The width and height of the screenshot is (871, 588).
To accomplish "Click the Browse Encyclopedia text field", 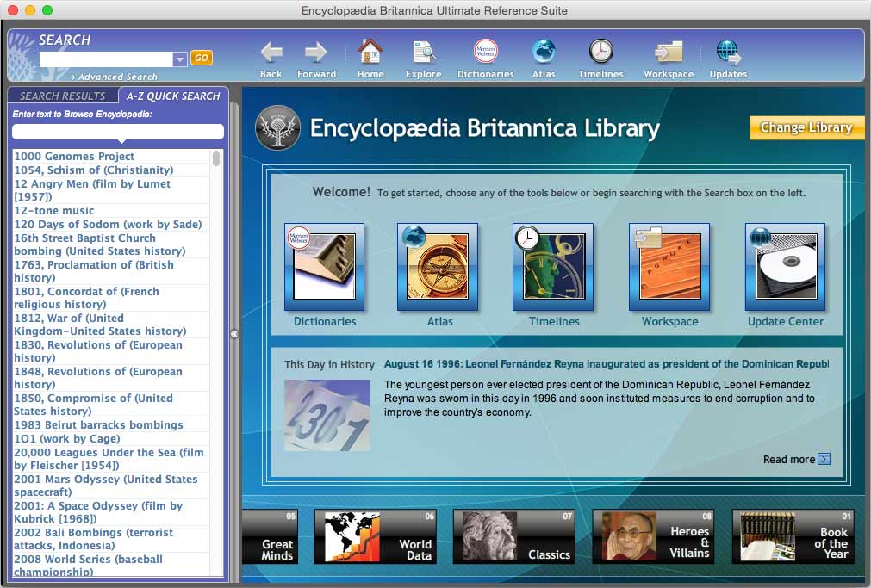I will [118, 132].
